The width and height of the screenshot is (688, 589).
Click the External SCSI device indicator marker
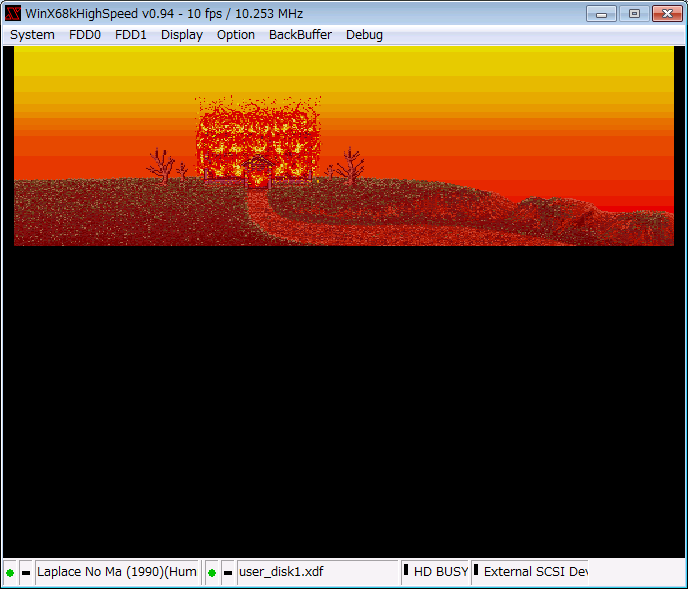476,570
